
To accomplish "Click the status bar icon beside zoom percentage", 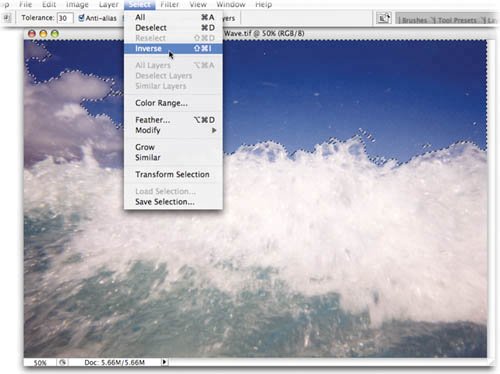I will [x=62, y=362].
